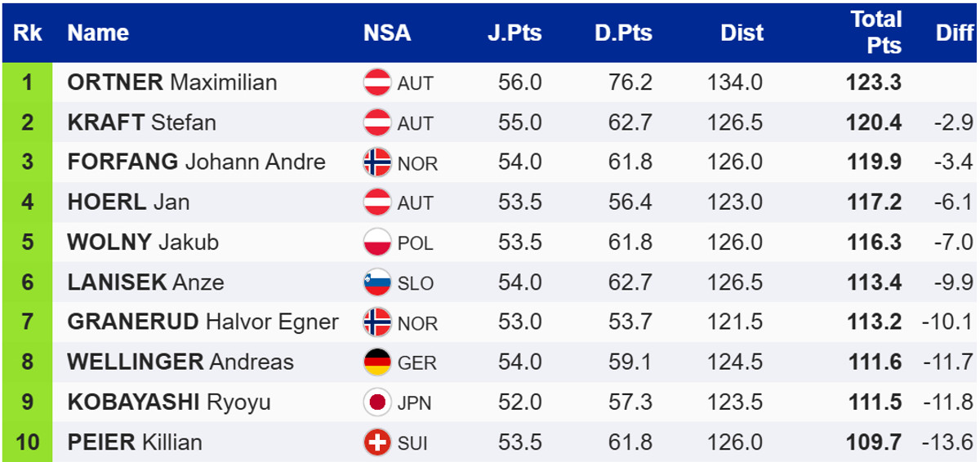Screen dimensions: 980x462
Task: Click the Norwegian flag in GRANERUD row
Action: pos(377,322)
